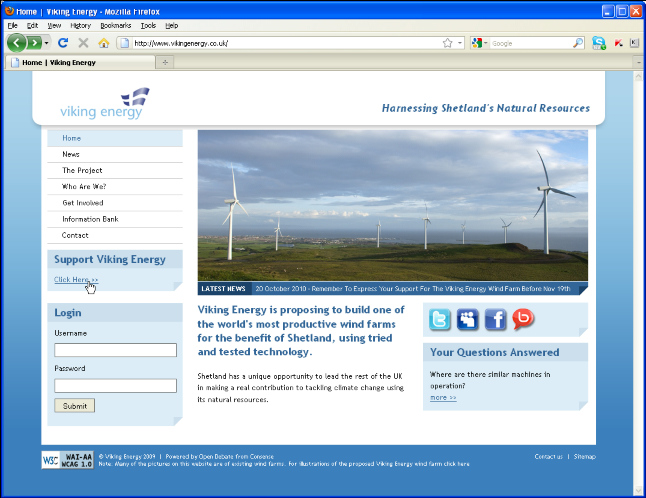Open the Bookmarks menu
Screen dimensions: 646x498
click(x=116, y=26)
